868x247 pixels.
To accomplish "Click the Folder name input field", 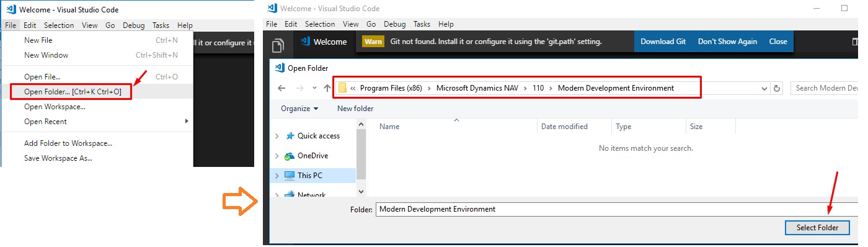I will (616, 209).
